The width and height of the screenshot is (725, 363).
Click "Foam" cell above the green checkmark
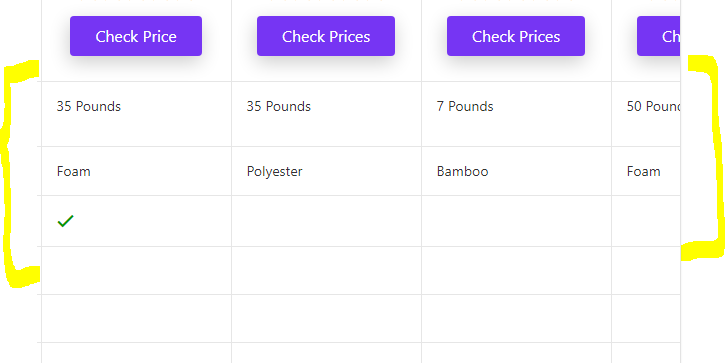(x=136, y=171)
